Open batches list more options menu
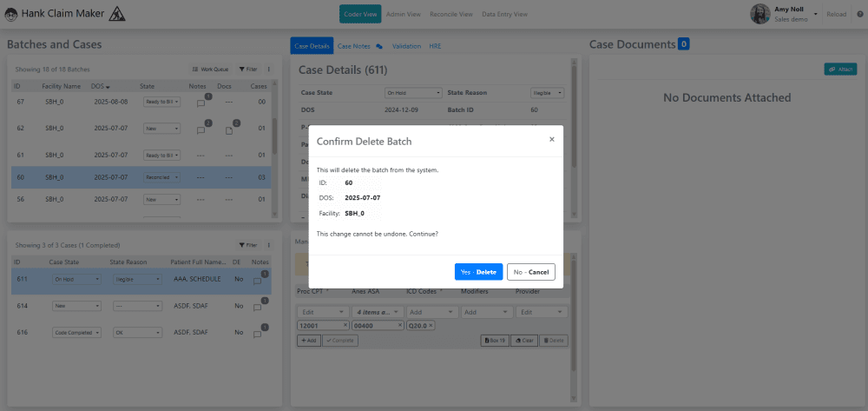 pyautogui.click(x=268, y=70)
